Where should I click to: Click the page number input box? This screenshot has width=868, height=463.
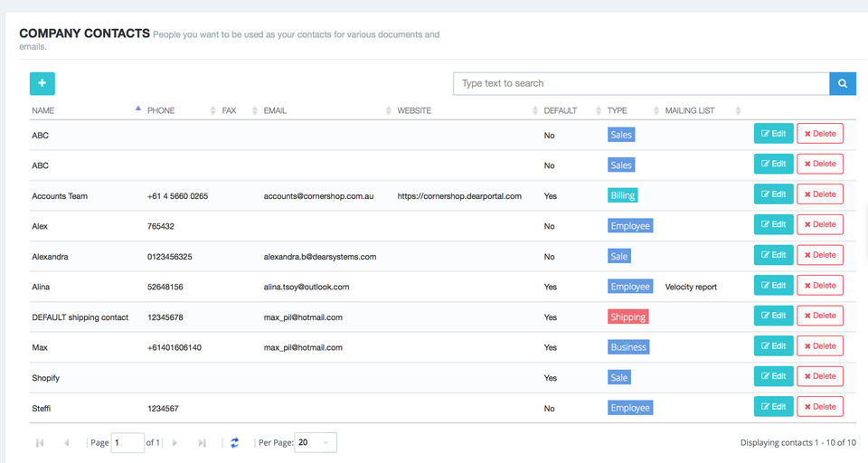pyautogui.click(x=127, y=442)
